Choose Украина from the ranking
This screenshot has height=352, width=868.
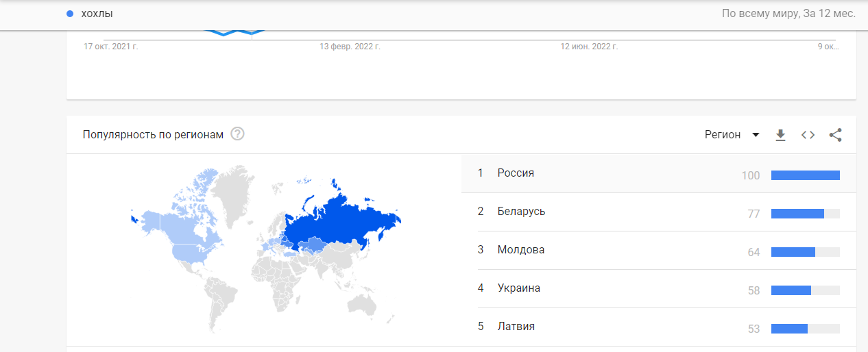click(658, 288)
